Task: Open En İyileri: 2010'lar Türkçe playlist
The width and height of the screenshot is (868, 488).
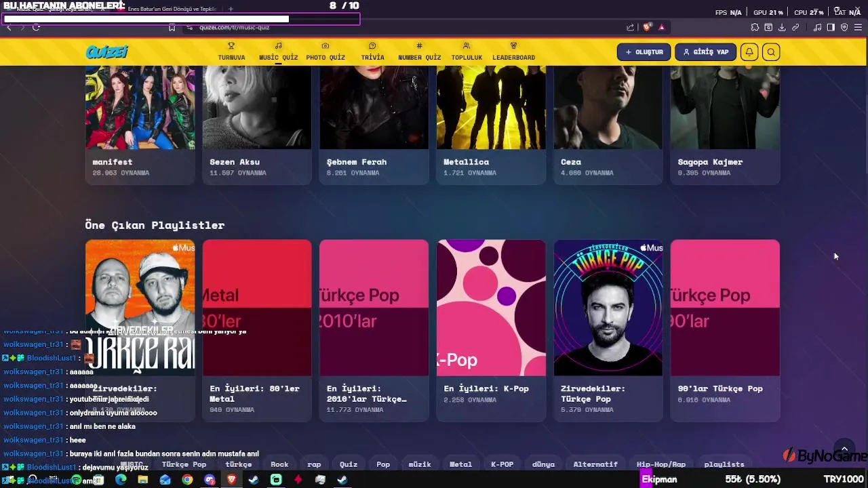Action: 374,330
